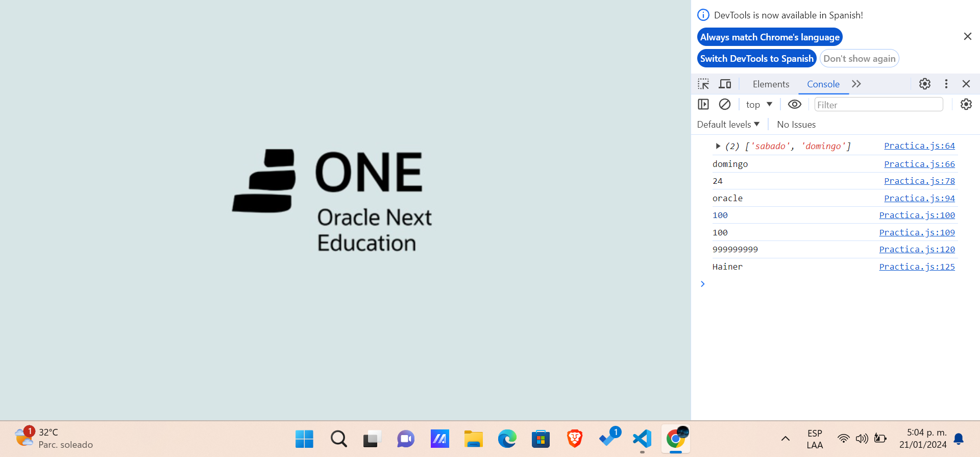Open the Practica.js:94 source link

click(919, 198)
